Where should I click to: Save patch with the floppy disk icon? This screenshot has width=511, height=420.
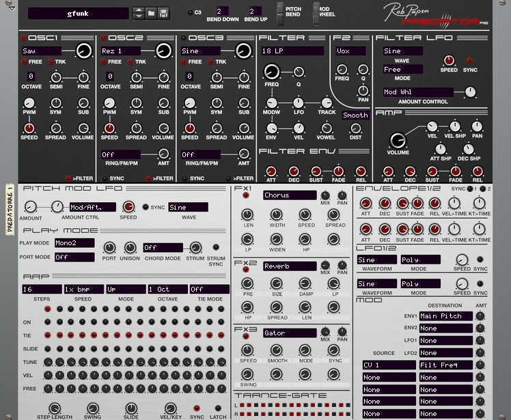(163, 14)
